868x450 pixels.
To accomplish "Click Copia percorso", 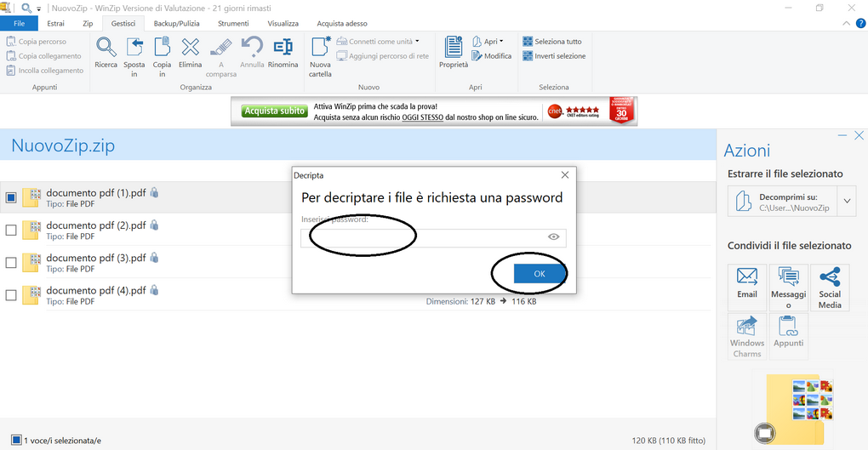I will point(37,42).
